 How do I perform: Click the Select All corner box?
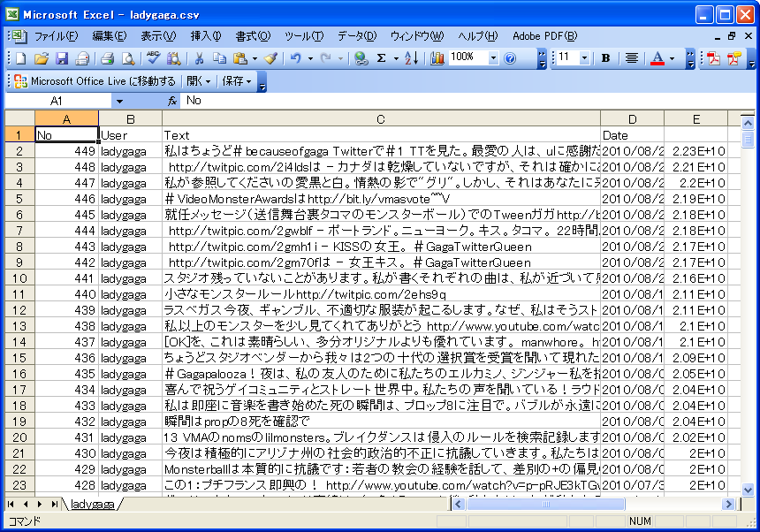19,118
